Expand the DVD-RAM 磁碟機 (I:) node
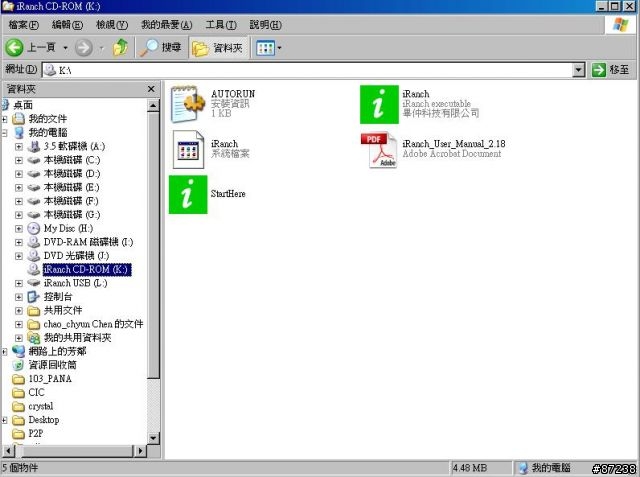 coord(19,242)
